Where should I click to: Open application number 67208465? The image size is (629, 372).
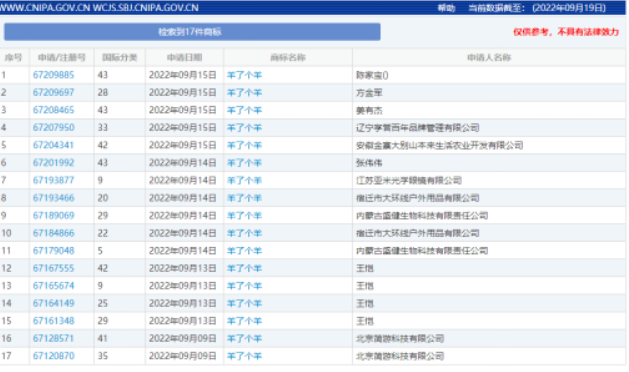click(54, 110)
